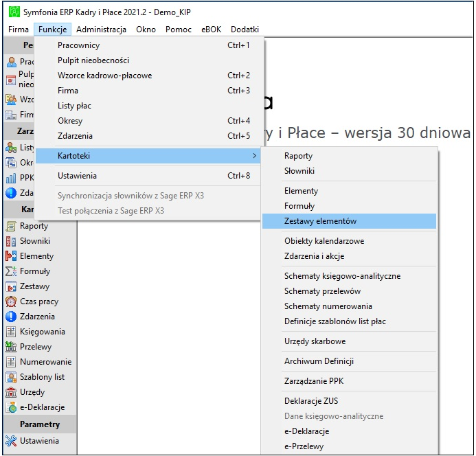This screenshot has height=456, width=476.
Task: Expand the Kartoteki submenu arrow
Action: click(x=254, y=156)
